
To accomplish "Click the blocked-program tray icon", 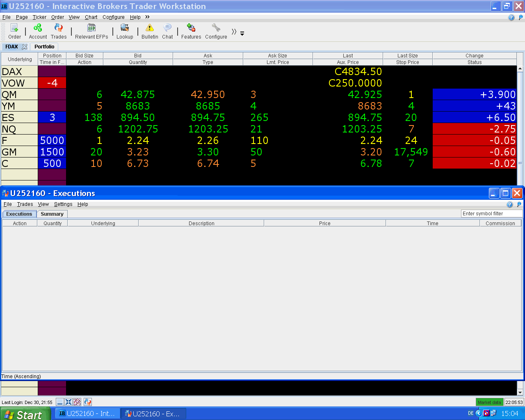I will tap(486, 413).
